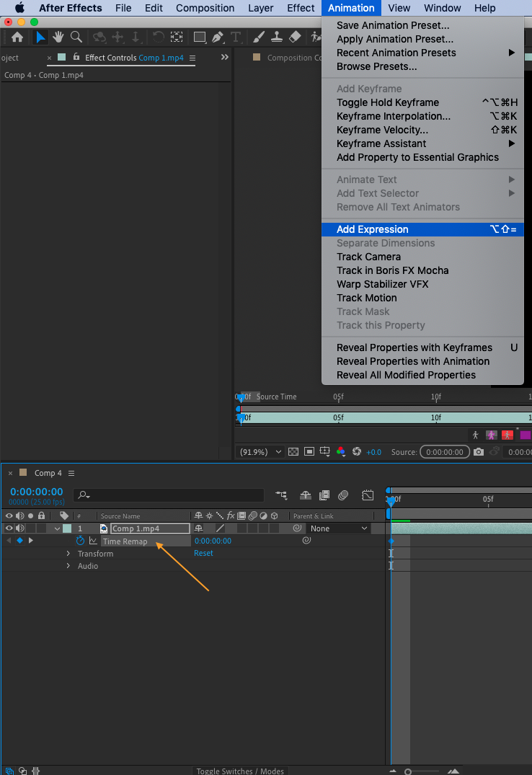Select the Pen tool
Image resolution: width=532 pixels, height=775 pixels.
218,37
